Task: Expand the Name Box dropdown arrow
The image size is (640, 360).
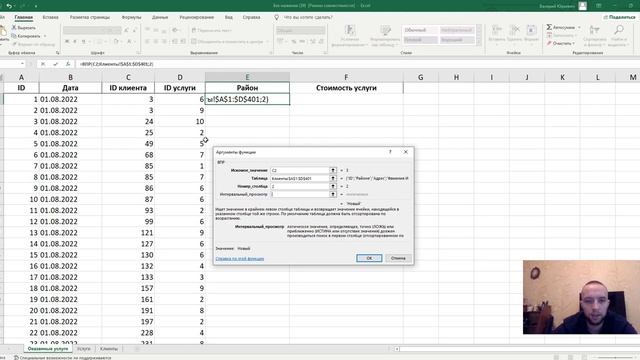Action: click(x=22, y=64)
